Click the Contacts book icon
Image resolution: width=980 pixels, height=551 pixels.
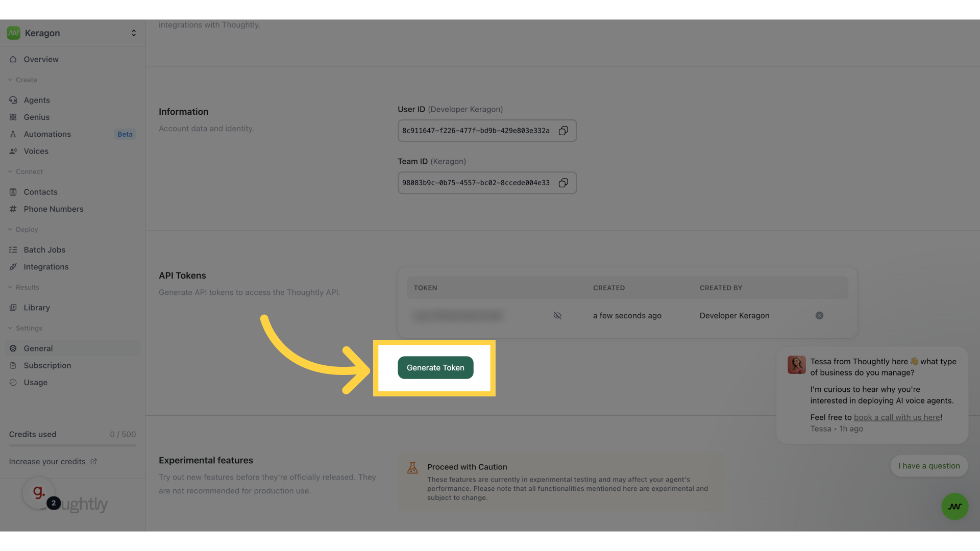13,192
